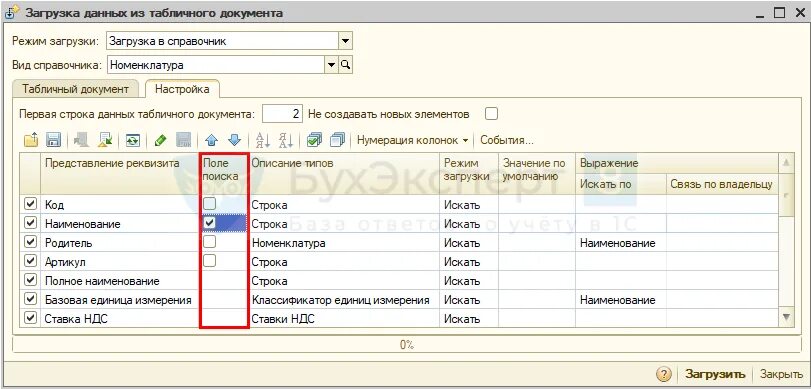Toggle 'Не создавать новых элементов' checkbox
This screenshot has height=389, width=811.
[491, 113]
